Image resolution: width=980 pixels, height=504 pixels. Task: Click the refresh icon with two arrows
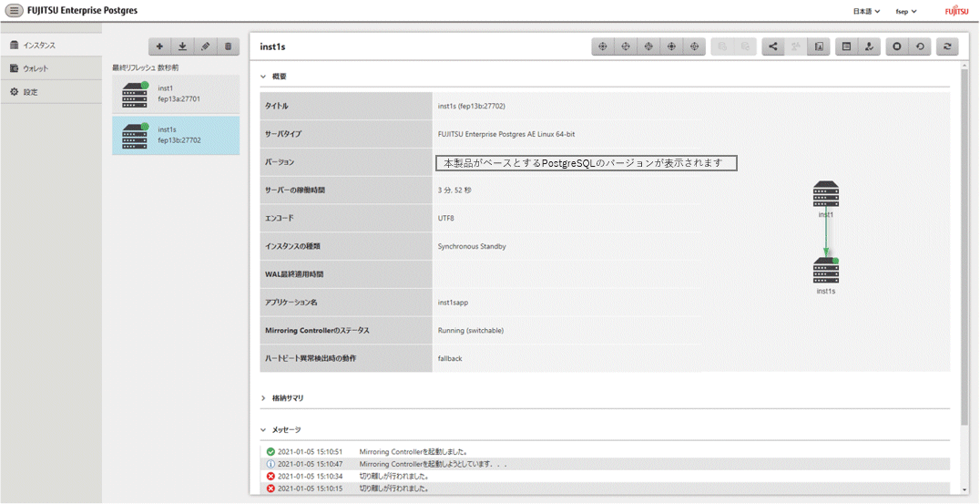tap(947, 46)
